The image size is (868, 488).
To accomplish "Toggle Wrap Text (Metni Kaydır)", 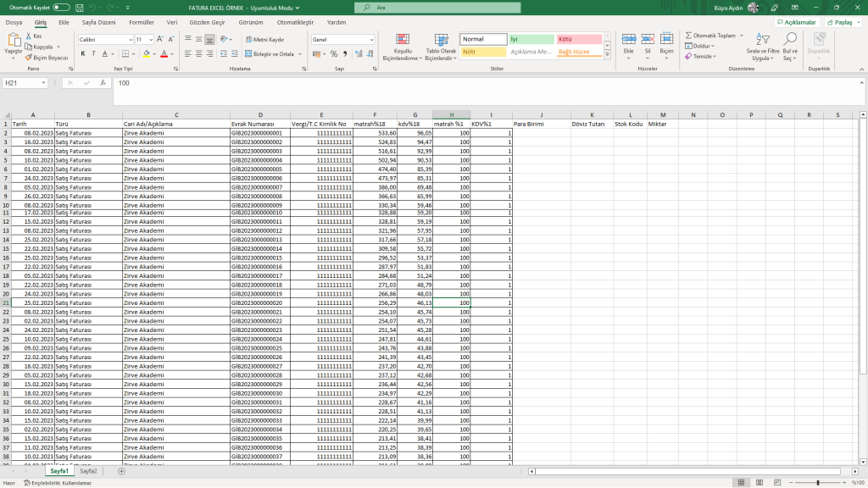I will point(264,39).
